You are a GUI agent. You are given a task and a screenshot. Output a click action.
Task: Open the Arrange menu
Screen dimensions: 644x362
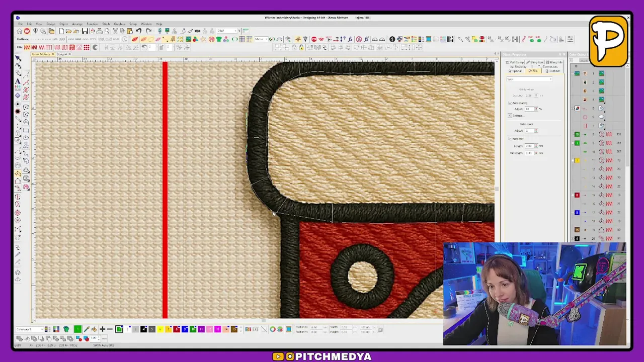[x=77, y=24]
